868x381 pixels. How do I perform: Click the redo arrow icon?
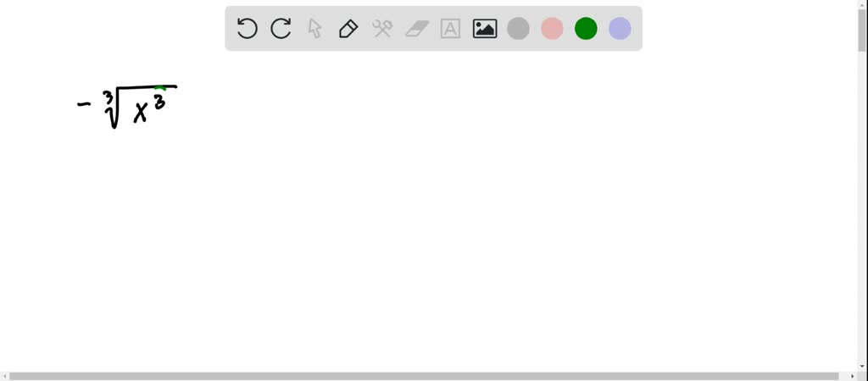tap(281, 28)
